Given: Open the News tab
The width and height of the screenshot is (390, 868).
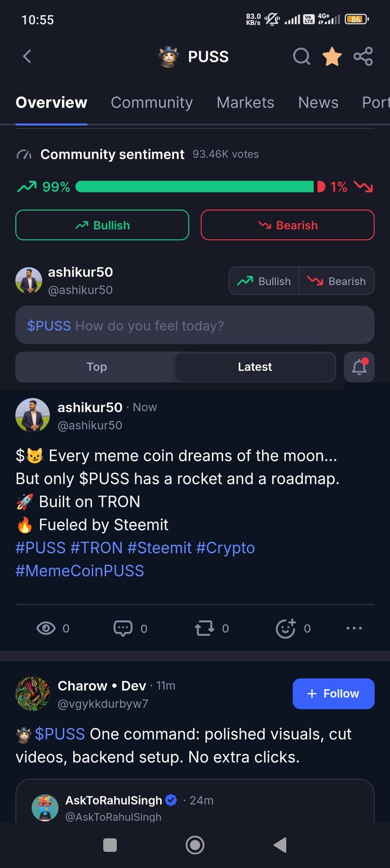Looking at the screenshot, I should [x=318, y=102].
